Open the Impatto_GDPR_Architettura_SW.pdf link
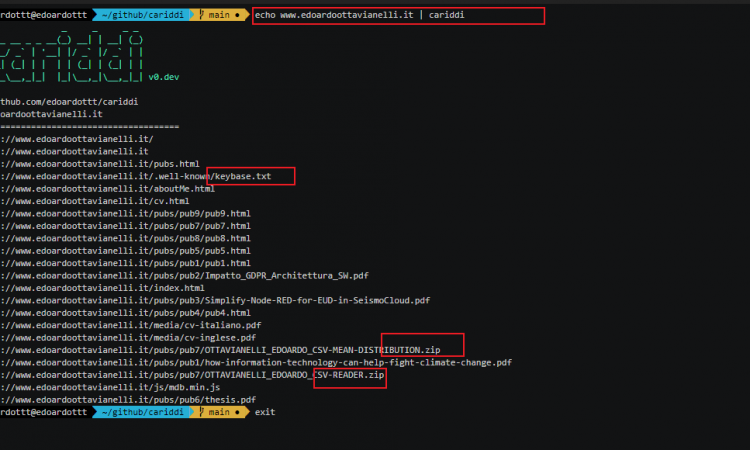The height and width of the screenshot is (450, 750). 184,276
